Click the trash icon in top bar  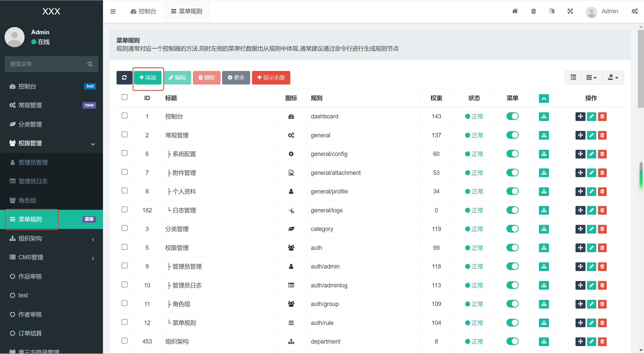(x=533, y=11)
